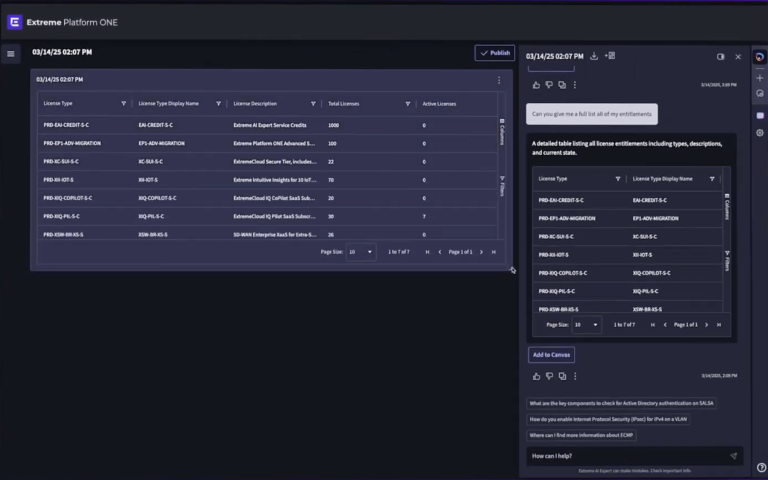Go to last page in chat table
This screenshot has height=480, width=768.
[x=719, y=325]
